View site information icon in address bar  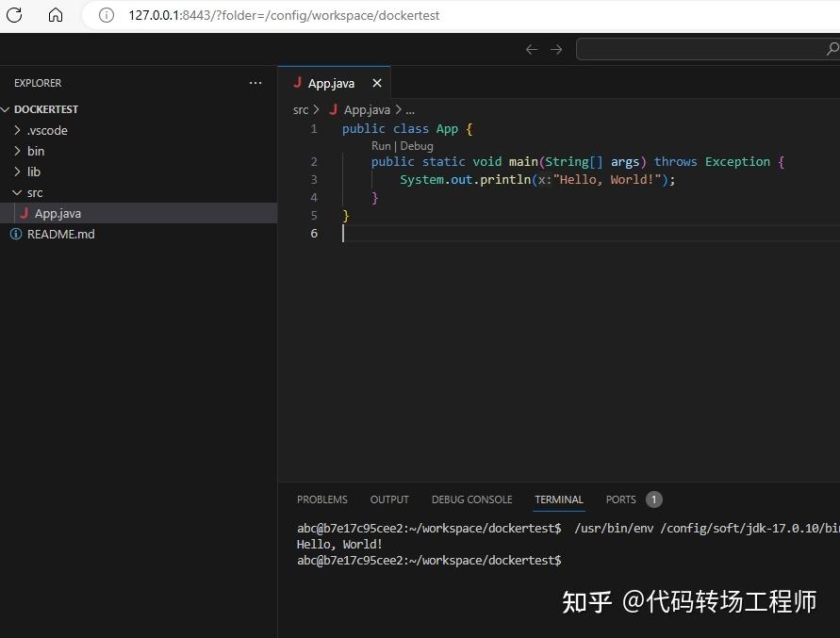pos(107,15)
